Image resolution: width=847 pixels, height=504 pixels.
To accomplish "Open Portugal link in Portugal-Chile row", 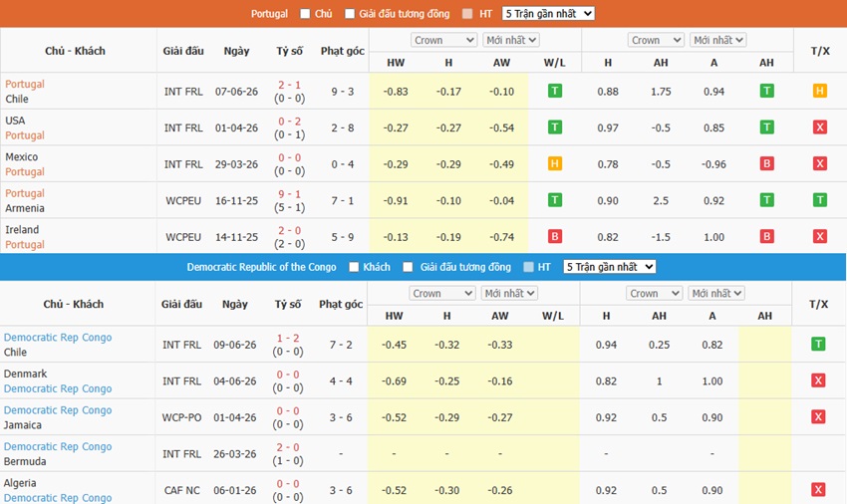I will pyautogui.click(x=25, y=85).
